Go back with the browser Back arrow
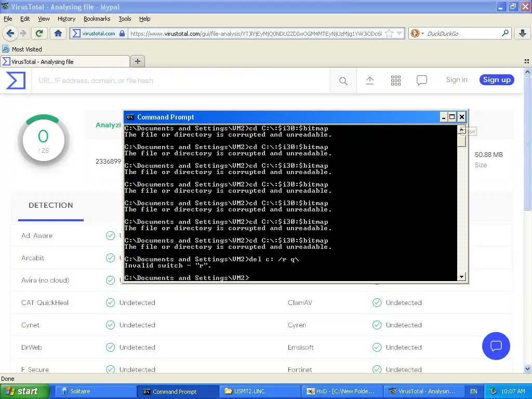 10,33
